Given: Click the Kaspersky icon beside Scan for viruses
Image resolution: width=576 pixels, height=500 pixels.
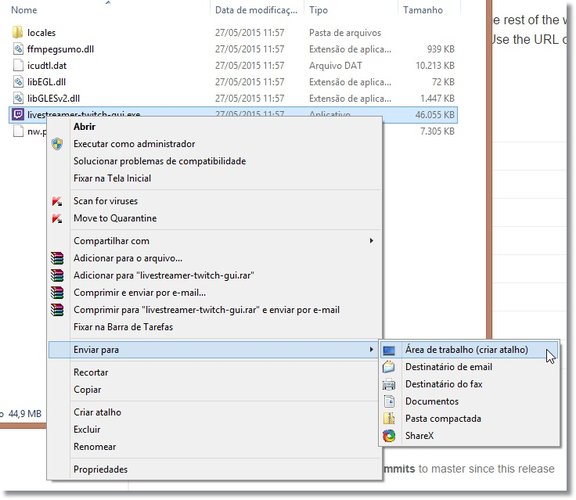Looking at the screenshot, I should pos(57,201).
